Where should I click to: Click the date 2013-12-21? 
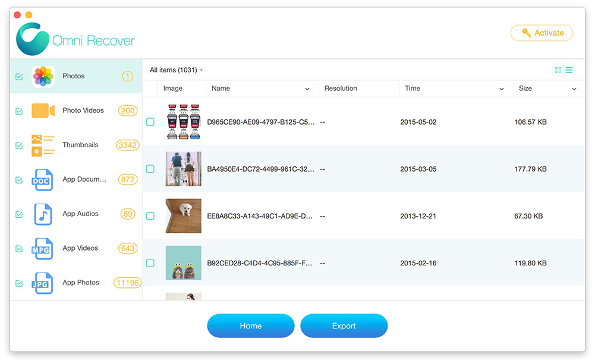(x=418, y=216)
